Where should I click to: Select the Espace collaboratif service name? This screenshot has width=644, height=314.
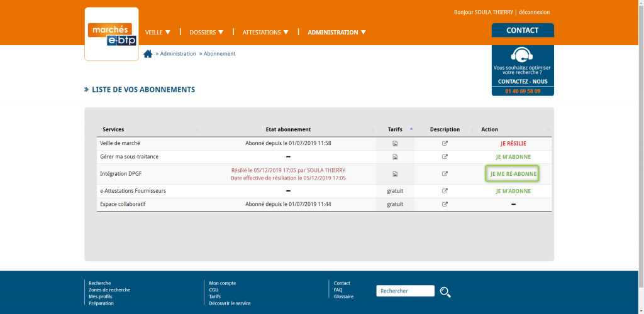123,204
